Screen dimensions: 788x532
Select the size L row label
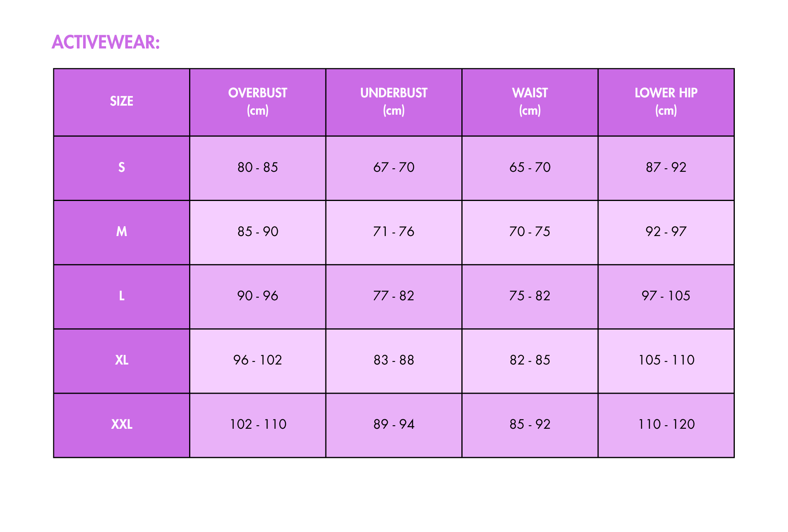pyautogui.click(x=121, y=296)
